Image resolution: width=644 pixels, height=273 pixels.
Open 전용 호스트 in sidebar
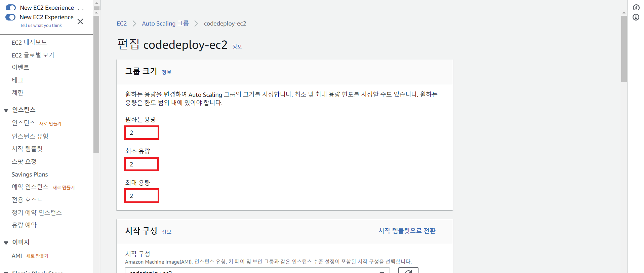(27, 200)
